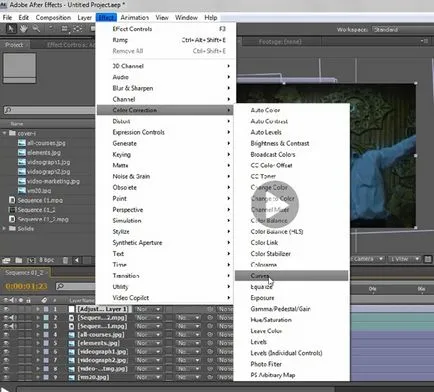Select Brightness & Contrast effect
434x392 pixels.
tap(291, 143)
